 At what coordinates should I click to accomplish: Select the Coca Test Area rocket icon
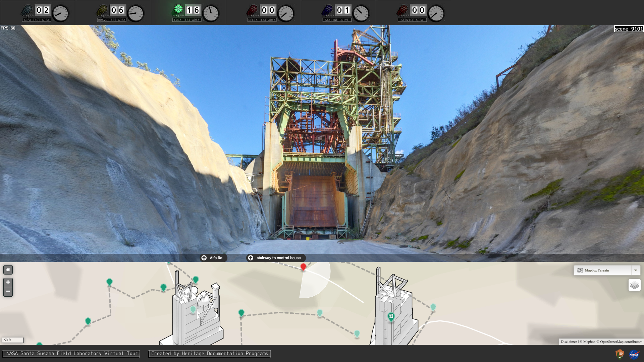click(x=177, y=10)
